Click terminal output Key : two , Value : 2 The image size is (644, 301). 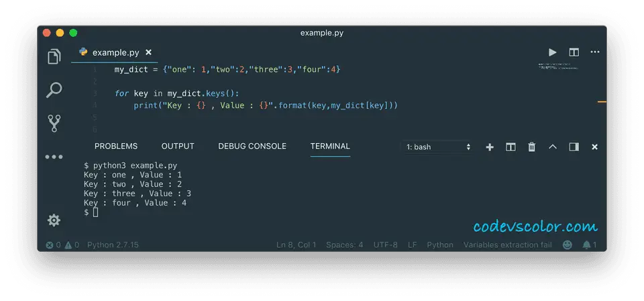click(133, 184)
